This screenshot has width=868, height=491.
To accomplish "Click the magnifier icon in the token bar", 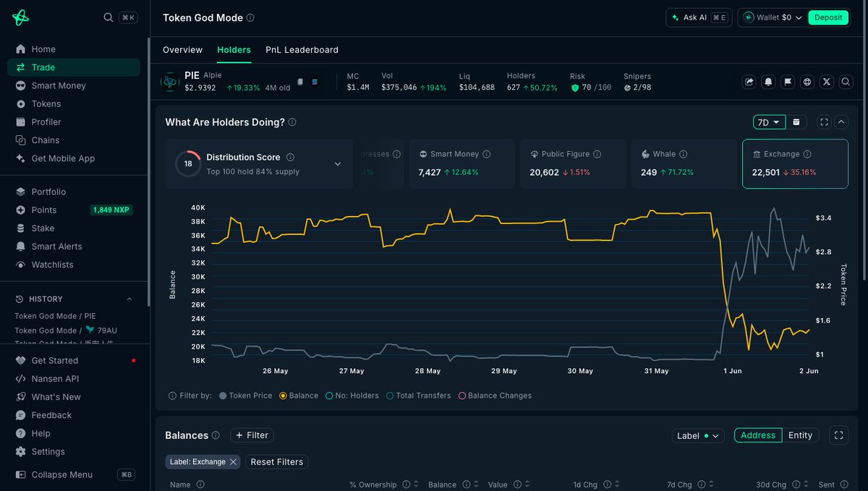I will [x=846, y=82].
